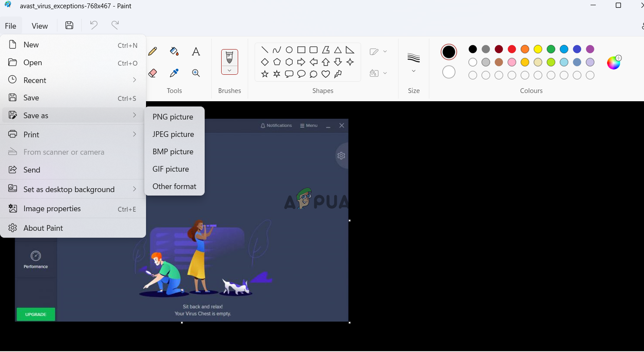
Task: Choose the Up arrow shape
Action: click(x=325, y=62)
